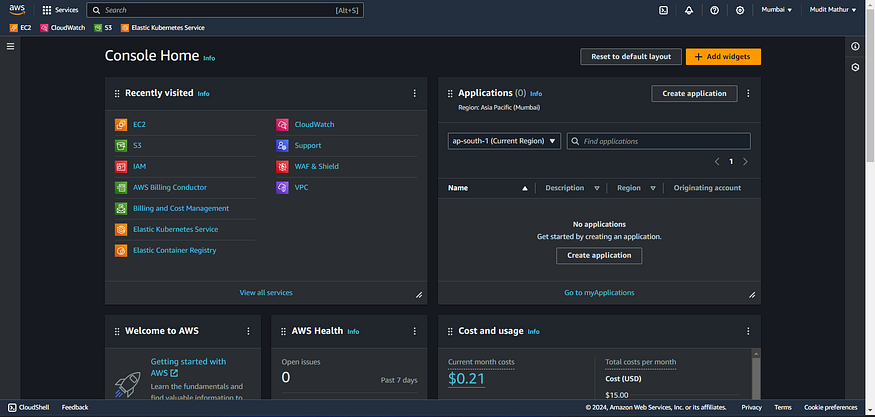875x417 pixels.
Task: Click the Billing and Cost Management icon
Action: pos(121,209)
